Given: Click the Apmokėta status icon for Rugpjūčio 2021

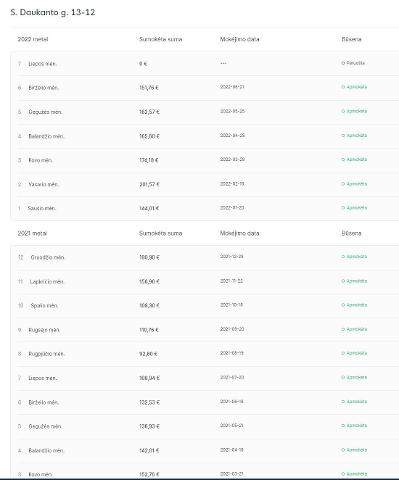Looking at the screenshot, I should (x=343, y=353).
